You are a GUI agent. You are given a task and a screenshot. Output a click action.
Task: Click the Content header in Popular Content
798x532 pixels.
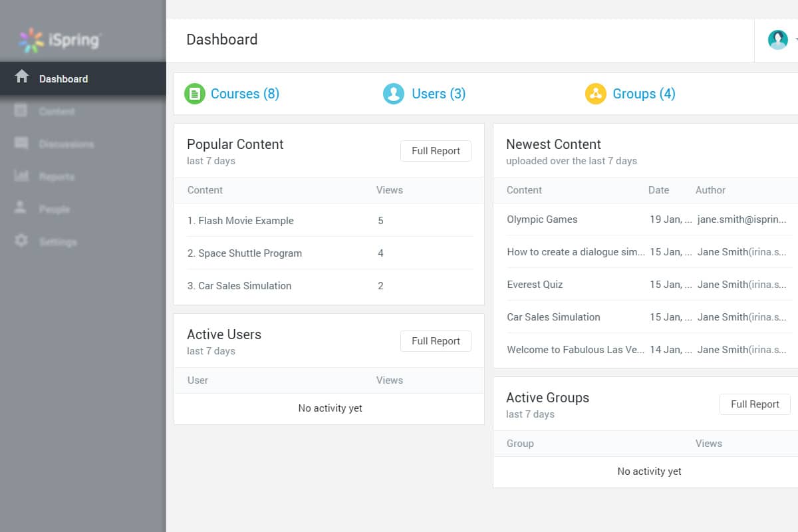pyautogui.click(x=205, y=190)
